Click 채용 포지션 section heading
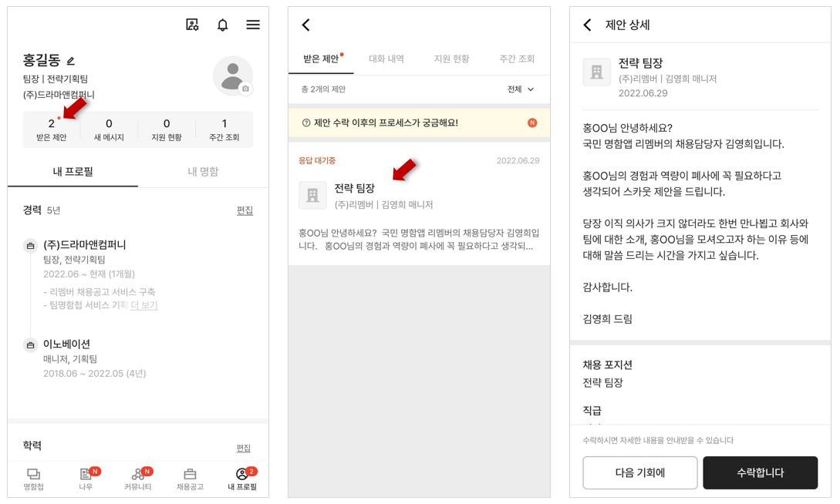 tap(608, 365)
